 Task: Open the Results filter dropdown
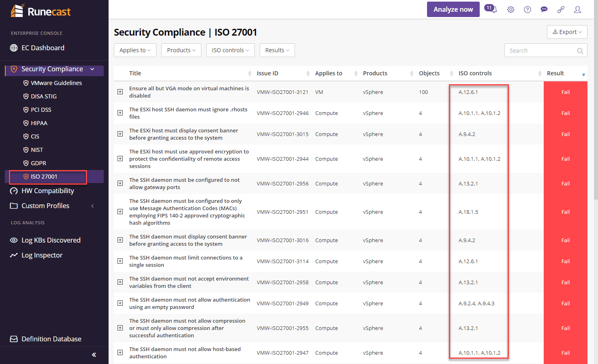click(277, 50)
